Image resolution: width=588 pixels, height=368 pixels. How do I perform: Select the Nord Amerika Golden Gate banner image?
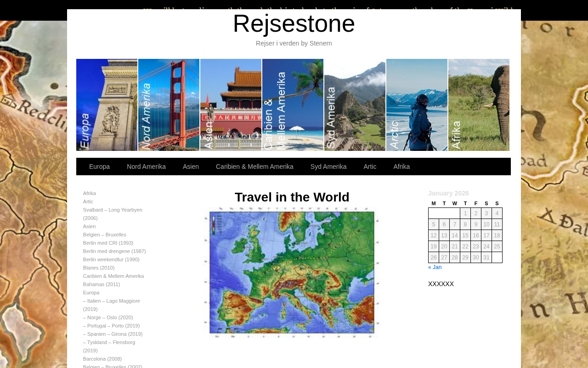[x=169, y=105]
